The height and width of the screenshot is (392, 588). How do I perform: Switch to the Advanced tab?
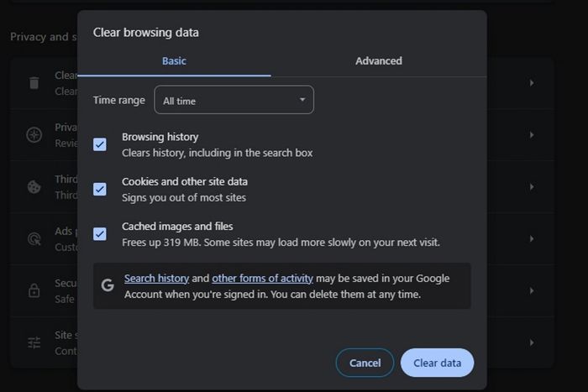coord(378,61)
